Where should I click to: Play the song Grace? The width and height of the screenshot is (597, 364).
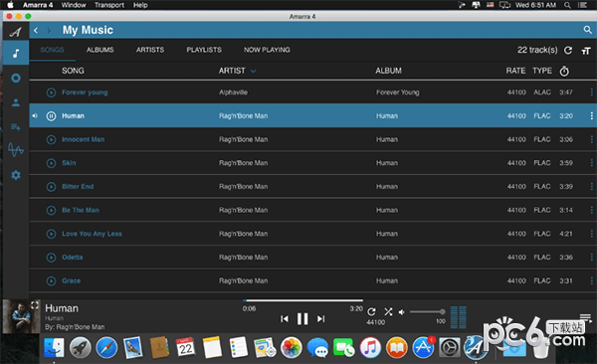click(51, 281)
